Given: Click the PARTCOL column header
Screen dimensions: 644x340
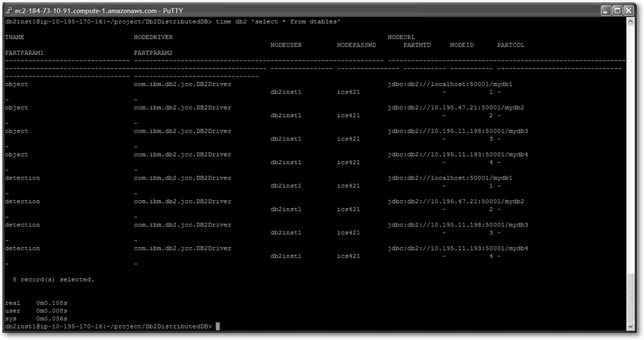Looking at the screenshot, I should point(510,45).
